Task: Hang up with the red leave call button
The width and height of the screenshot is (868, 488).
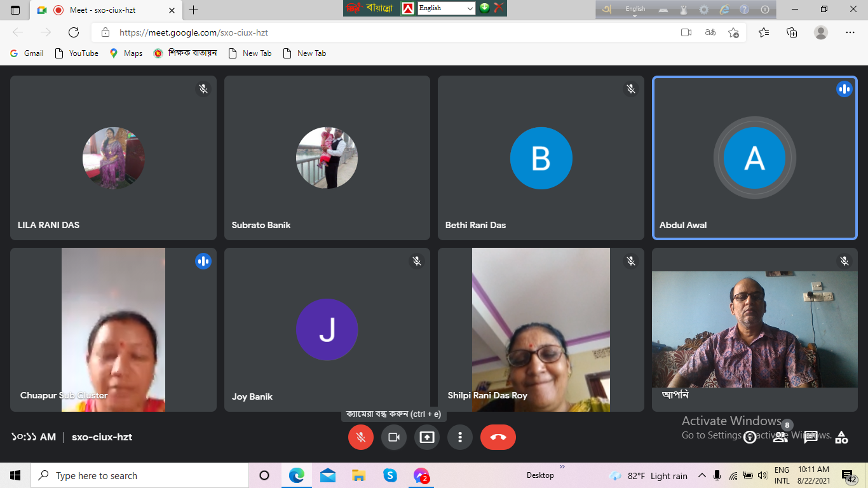Action: (x=498, y=437)
